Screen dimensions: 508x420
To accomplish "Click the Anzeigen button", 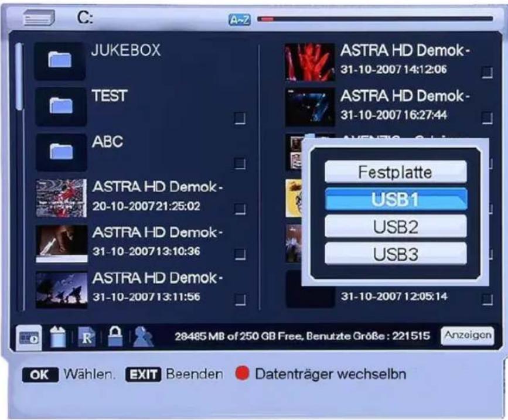I will (468, 336).
